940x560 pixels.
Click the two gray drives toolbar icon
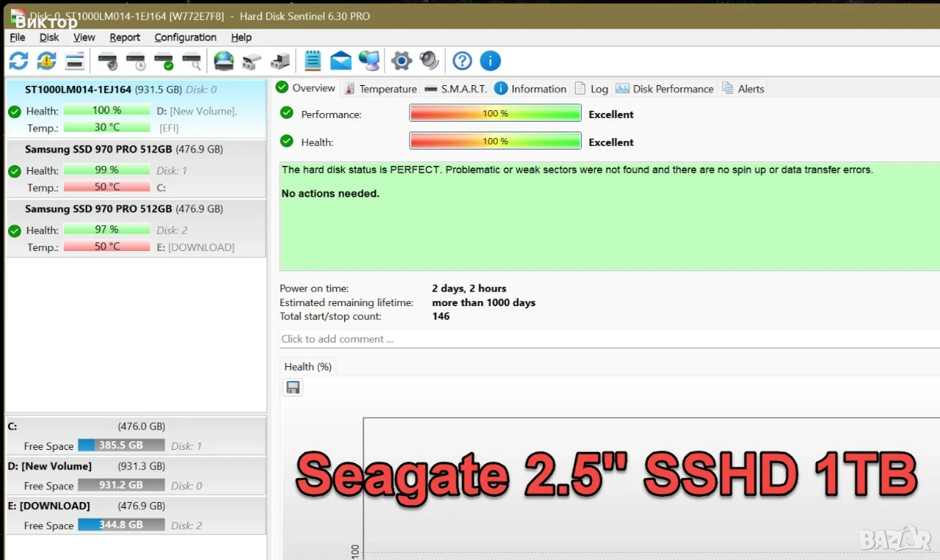[x=252, y=61]
